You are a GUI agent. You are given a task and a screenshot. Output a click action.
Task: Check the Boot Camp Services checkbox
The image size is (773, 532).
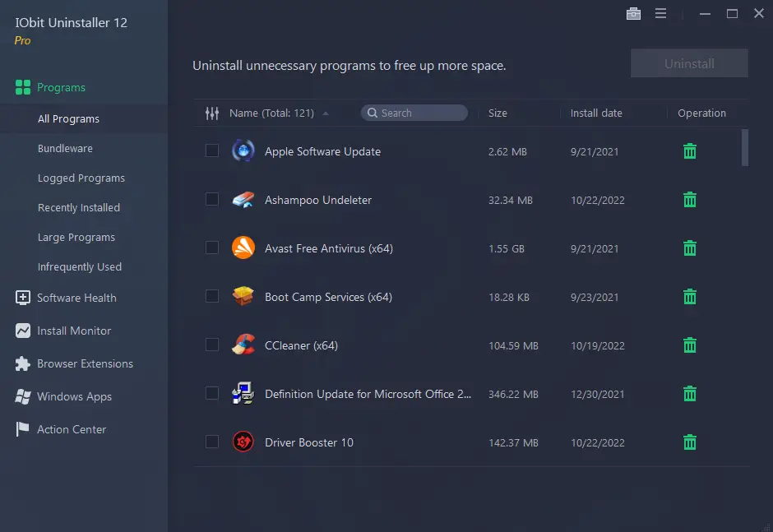[x=212, y=296]
